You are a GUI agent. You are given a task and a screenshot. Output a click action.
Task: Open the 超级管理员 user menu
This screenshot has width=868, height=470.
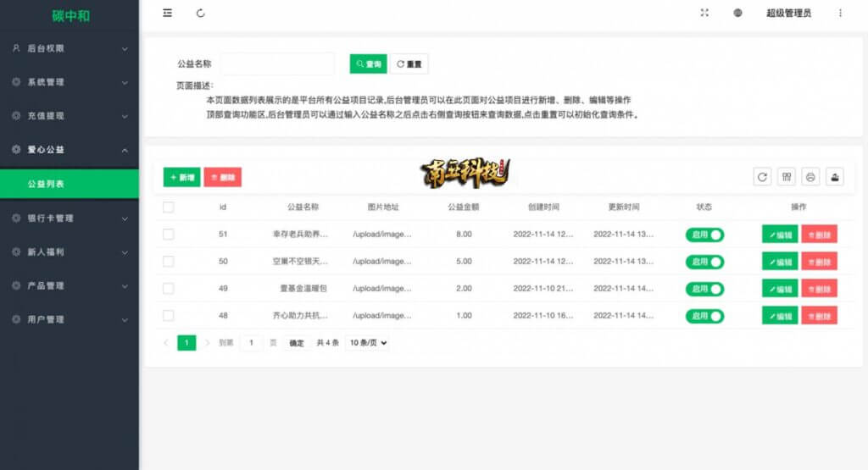click(788, 13)
